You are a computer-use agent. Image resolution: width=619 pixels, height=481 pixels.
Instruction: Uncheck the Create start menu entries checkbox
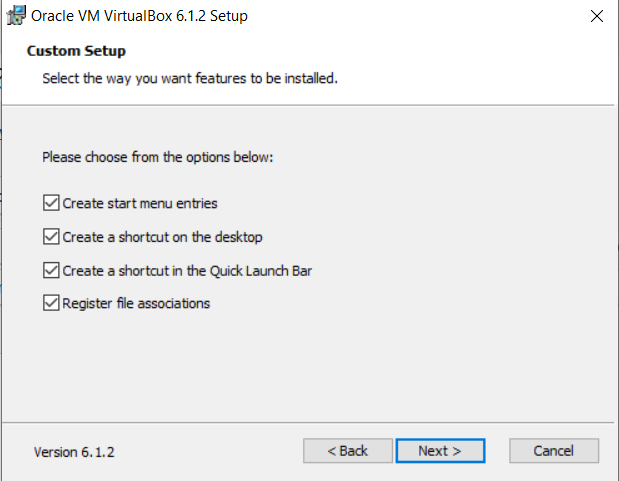51,203
